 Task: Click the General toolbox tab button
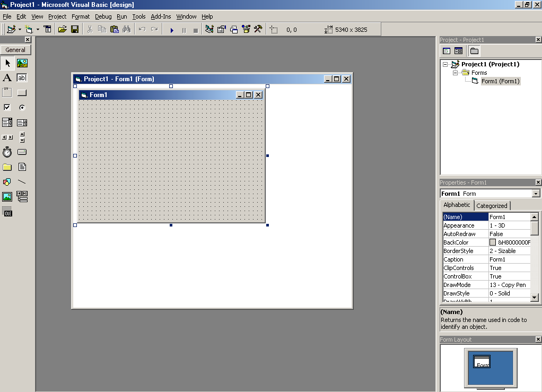15,50
